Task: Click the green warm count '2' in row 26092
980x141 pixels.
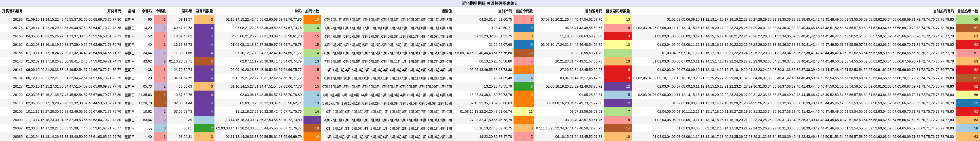Action: point(204,128)
